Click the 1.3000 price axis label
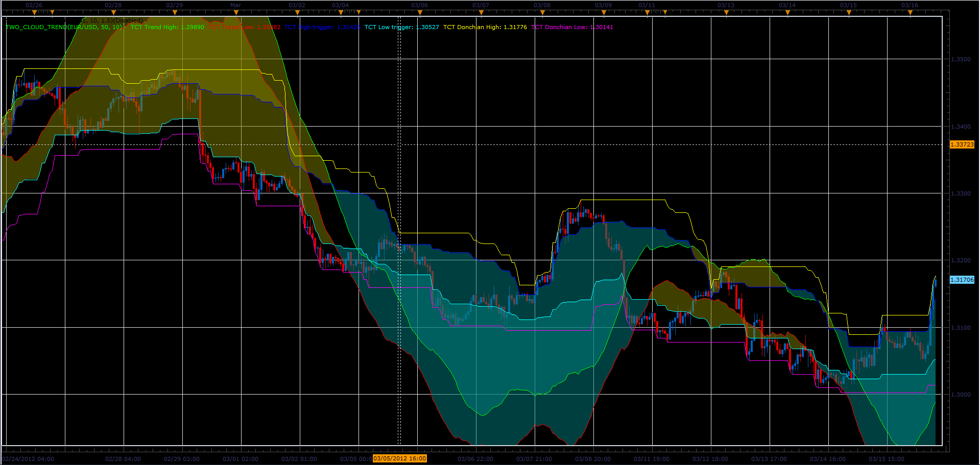This screenshot has width=980, height=465. coord(961,395)
